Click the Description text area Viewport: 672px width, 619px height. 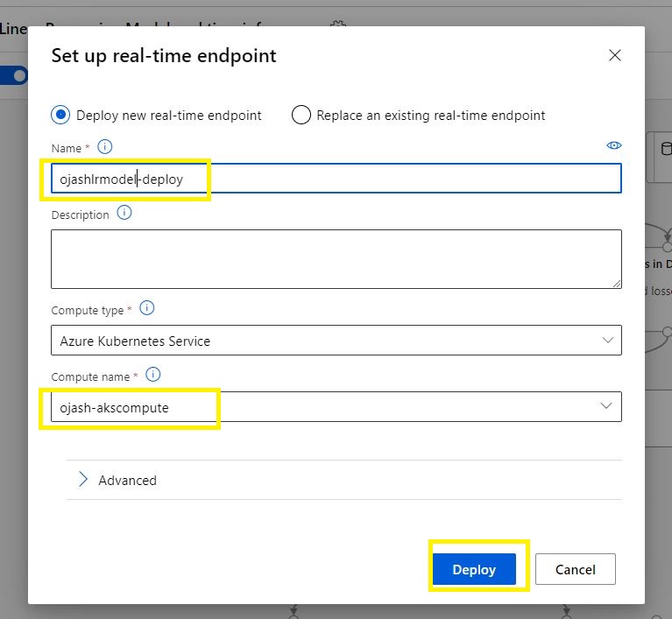(336, 259)
